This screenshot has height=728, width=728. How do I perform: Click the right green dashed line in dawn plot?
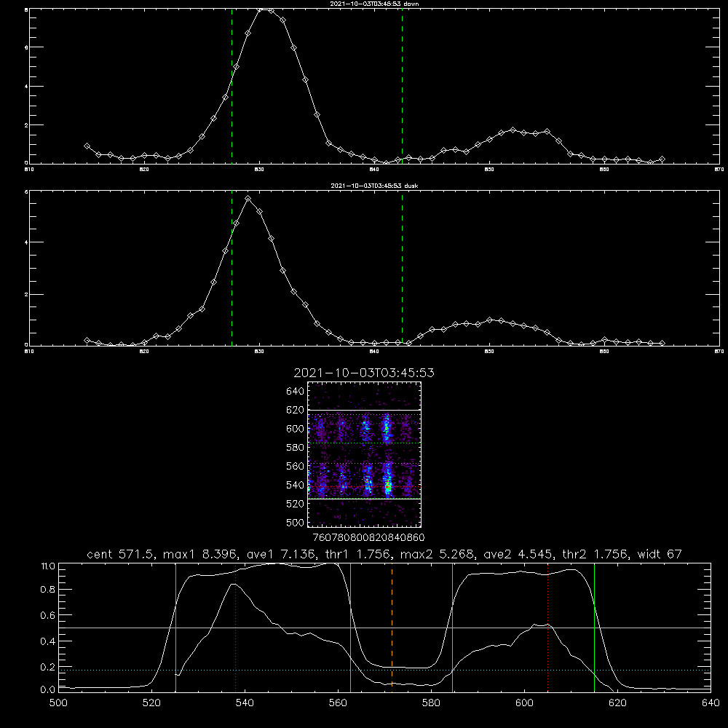coord(402,87)
